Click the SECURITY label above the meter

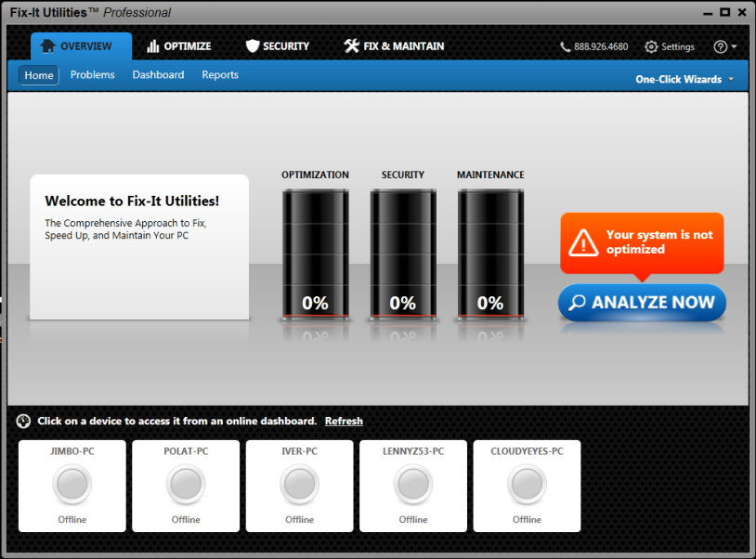(x=403, y=175)
